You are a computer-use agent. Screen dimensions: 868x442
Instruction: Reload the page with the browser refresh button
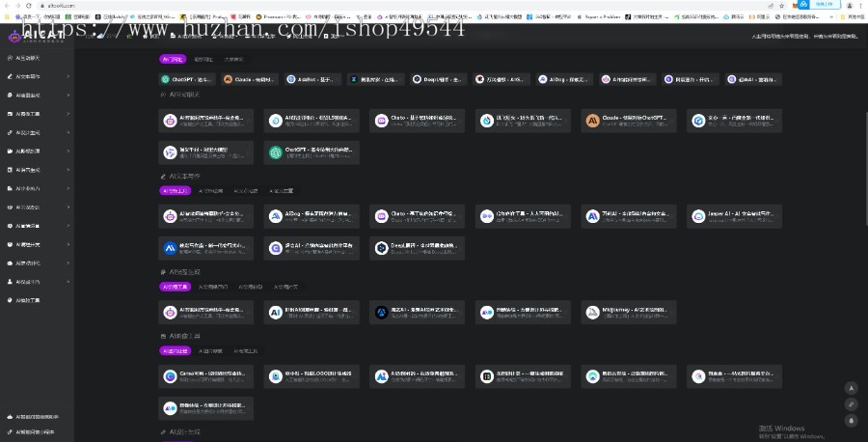28,6
